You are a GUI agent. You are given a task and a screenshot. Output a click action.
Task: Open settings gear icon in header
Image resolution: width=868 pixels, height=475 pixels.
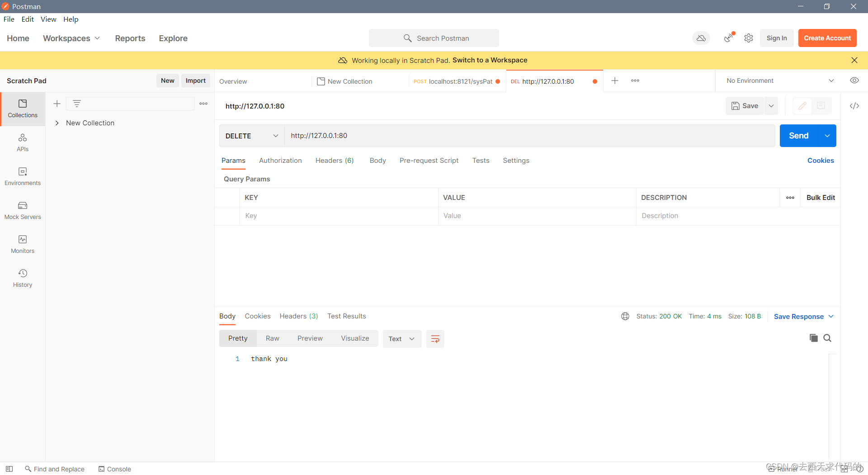coord(749,38)
